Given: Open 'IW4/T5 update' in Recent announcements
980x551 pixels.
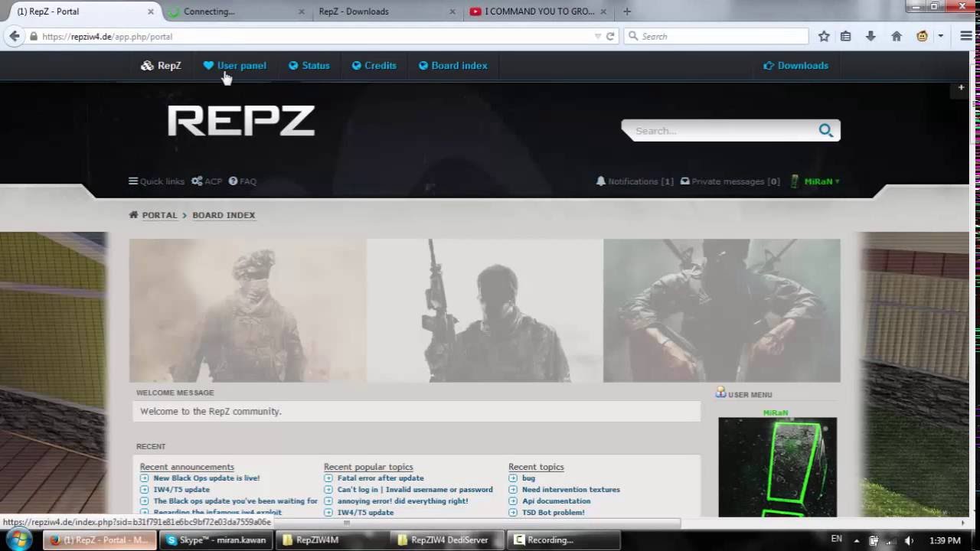Looking at the screenshot, I should coord(181,490).
